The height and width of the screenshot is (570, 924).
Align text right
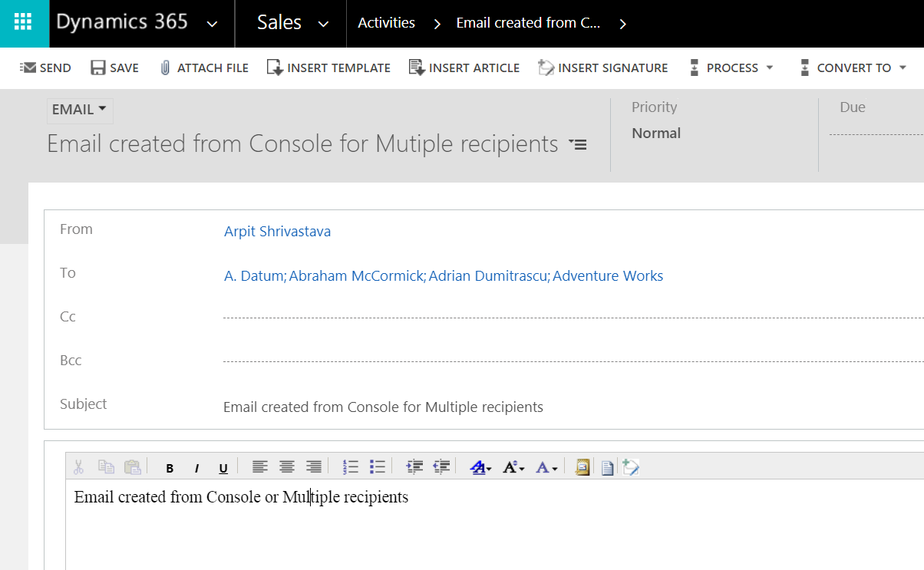click(x=313, y=466)
